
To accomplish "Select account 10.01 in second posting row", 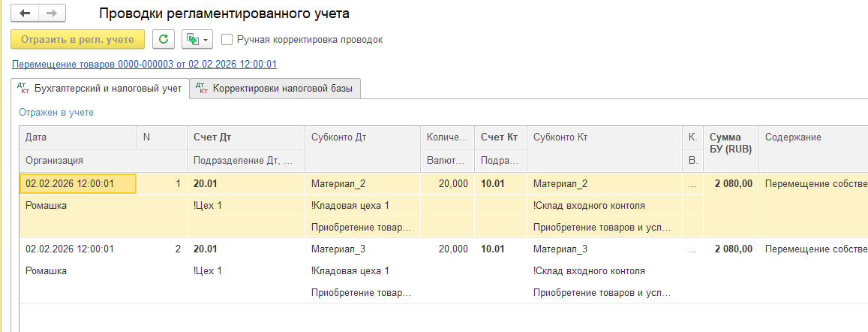I will pyautogui.click(x=493, y=249).
